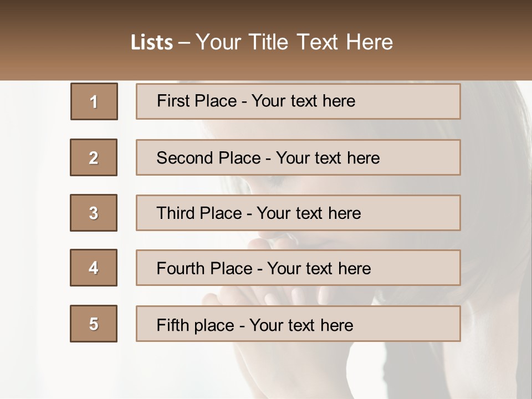Click the Third Place text box

coord(298,213)
